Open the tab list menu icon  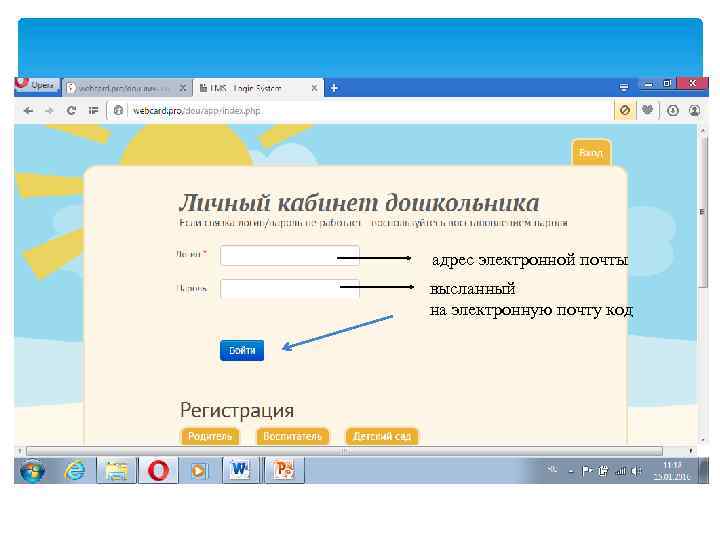coord(623,87)
